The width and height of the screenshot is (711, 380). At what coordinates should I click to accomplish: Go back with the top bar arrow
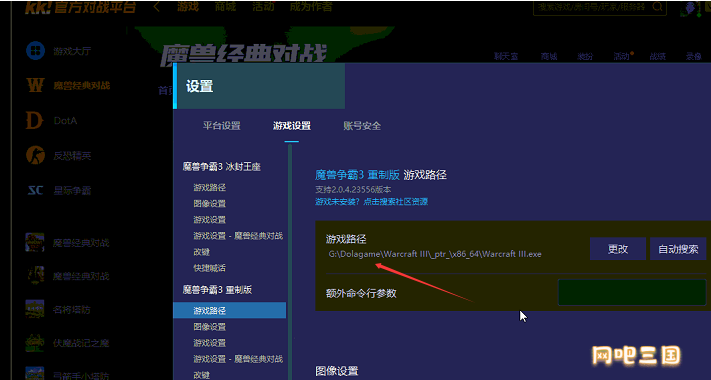point(156,7)
